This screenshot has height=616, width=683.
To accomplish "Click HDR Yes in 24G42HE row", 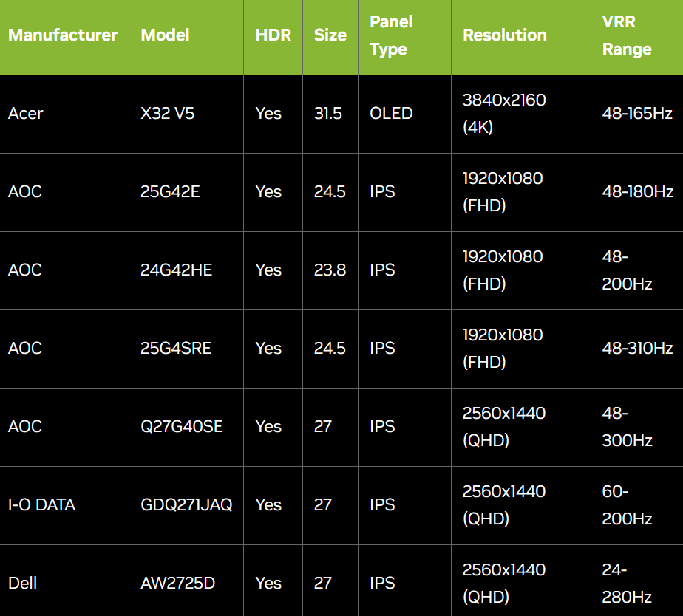I will [x=268, y=270].
